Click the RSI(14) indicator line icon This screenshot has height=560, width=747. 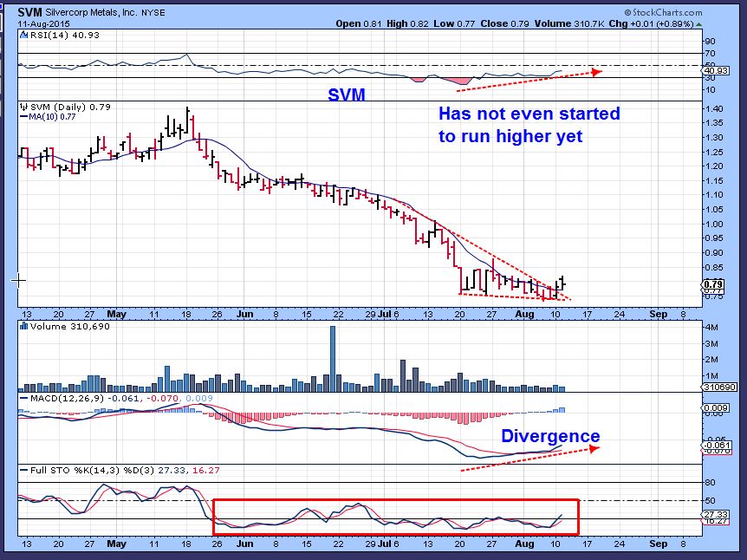pos(24,36)
